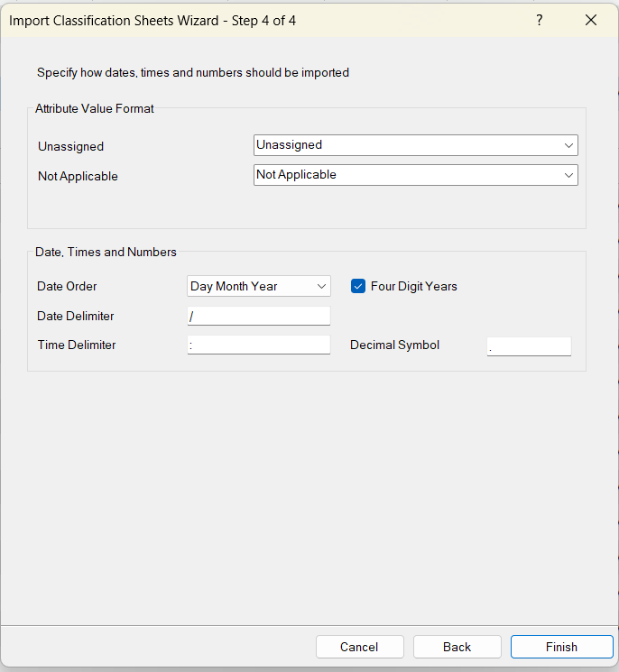
Task: Click the Attribute Value Format group heading
Action: point(95,108)
